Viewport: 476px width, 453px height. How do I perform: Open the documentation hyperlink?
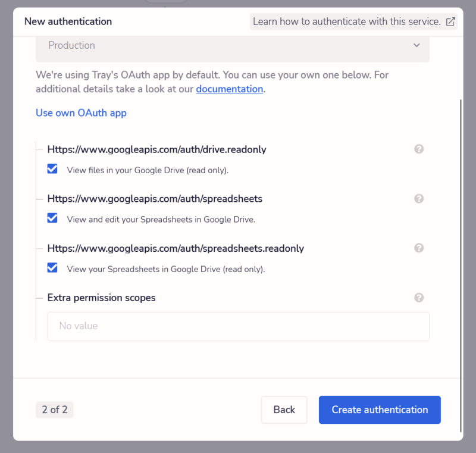point(229,89)
